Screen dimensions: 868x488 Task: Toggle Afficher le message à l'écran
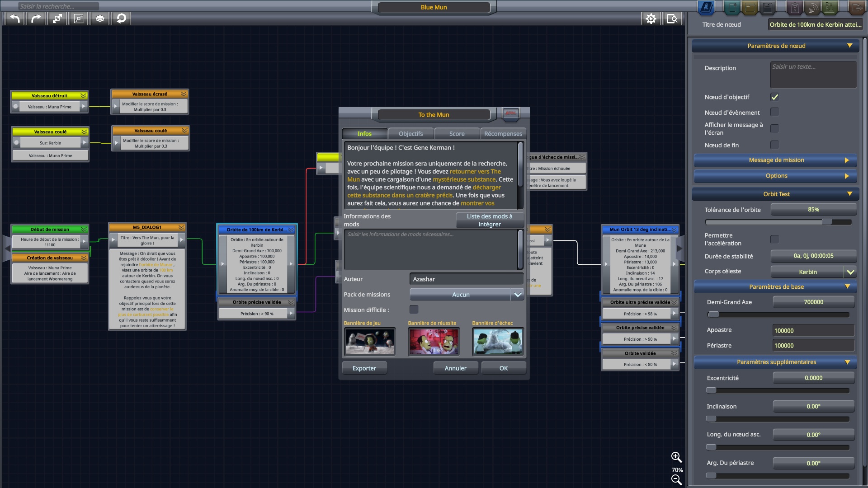click(774, 129)
